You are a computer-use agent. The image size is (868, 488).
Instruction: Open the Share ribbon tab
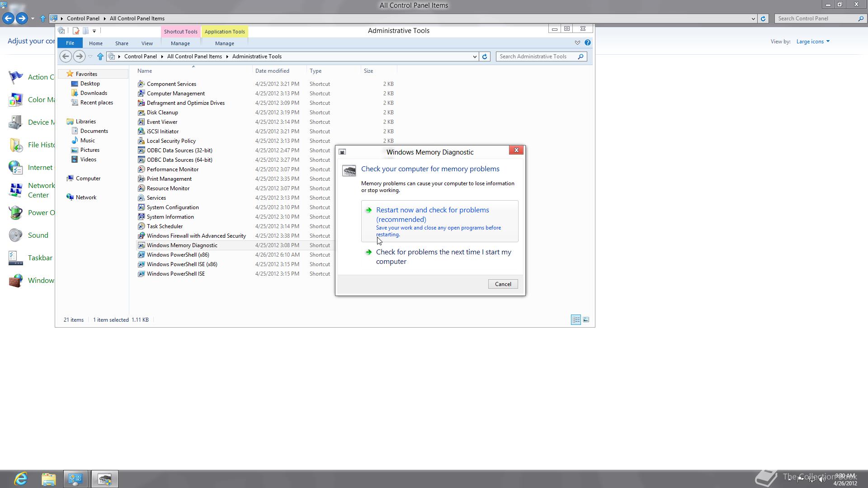122,43
